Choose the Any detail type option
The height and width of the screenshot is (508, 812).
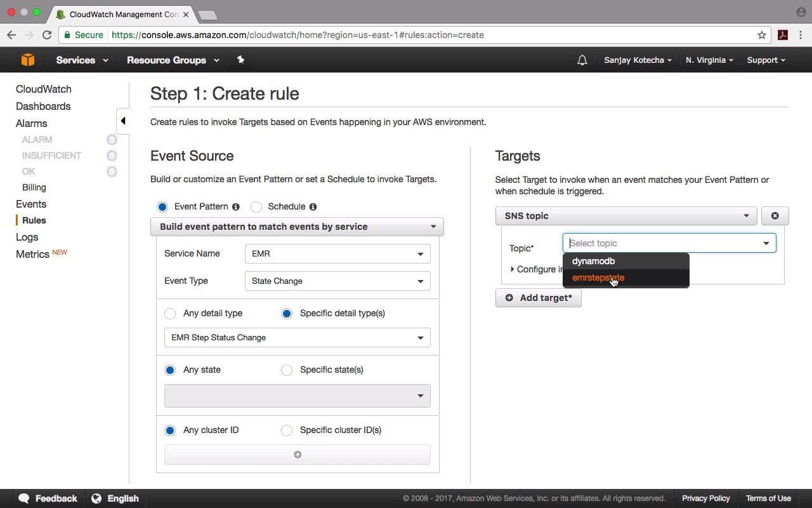tap(170, 314)
